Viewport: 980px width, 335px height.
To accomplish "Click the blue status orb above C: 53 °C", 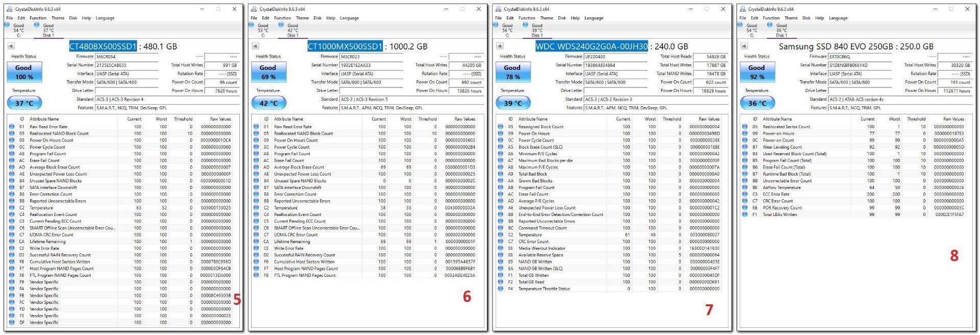I will (252, 24).
